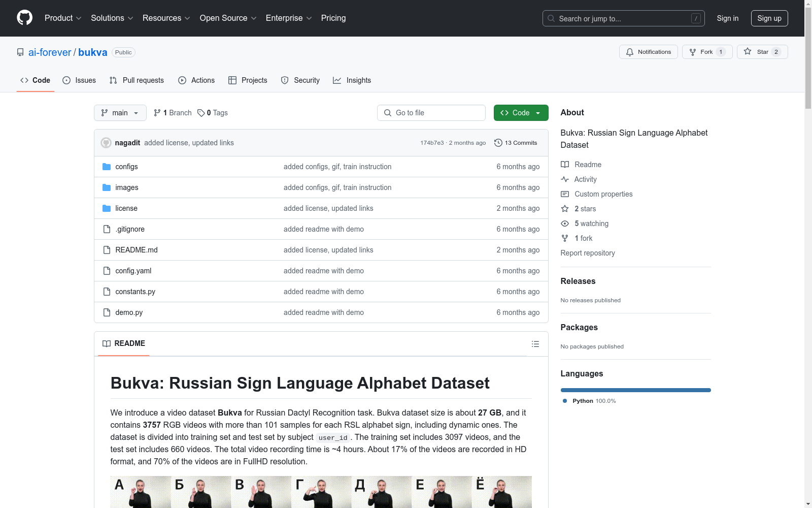Click the fork icon beside 1 fork
The width and height of the screenshot is (812, 508).
point(565,238)
